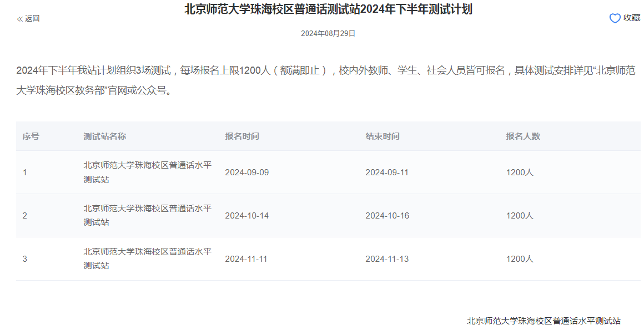The image size is (644, 335).
Task: Click signup date 2024-10-14
Action: coord(247,216)
